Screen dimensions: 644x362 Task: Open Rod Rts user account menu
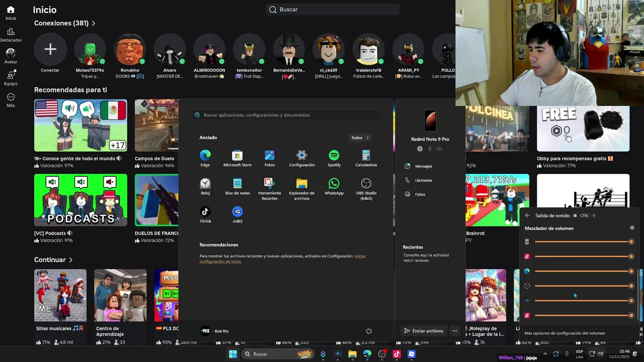coord(214,331)
